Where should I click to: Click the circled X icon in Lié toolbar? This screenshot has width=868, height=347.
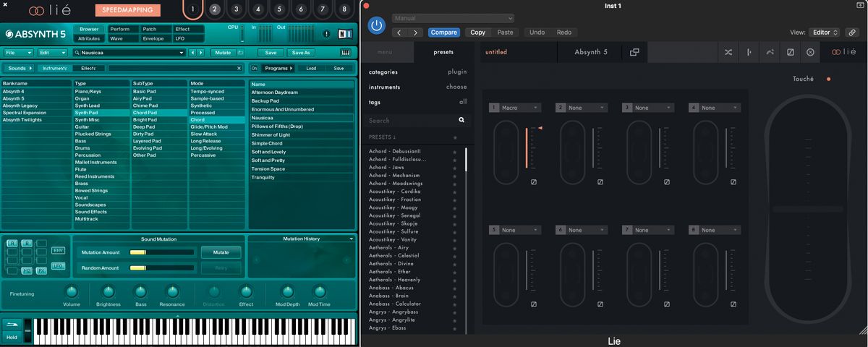click(x=810, y=52)
